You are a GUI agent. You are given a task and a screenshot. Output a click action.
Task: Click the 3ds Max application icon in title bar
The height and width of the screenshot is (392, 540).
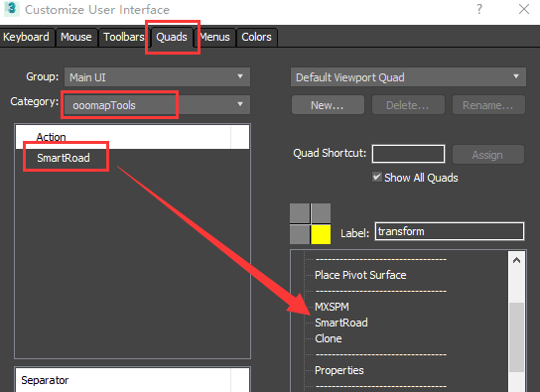click(x=12, y=9)
